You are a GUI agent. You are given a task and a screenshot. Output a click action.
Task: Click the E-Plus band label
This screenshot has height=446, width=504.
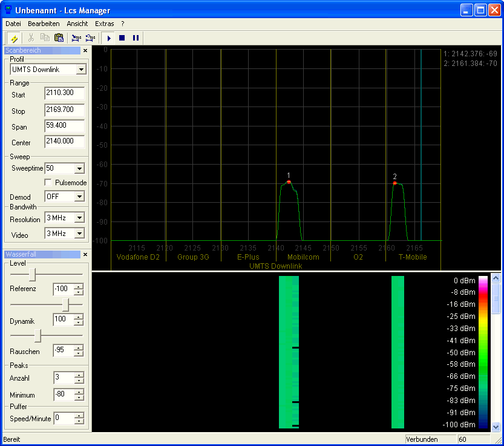pyautogui.click(x=248, y=257)
